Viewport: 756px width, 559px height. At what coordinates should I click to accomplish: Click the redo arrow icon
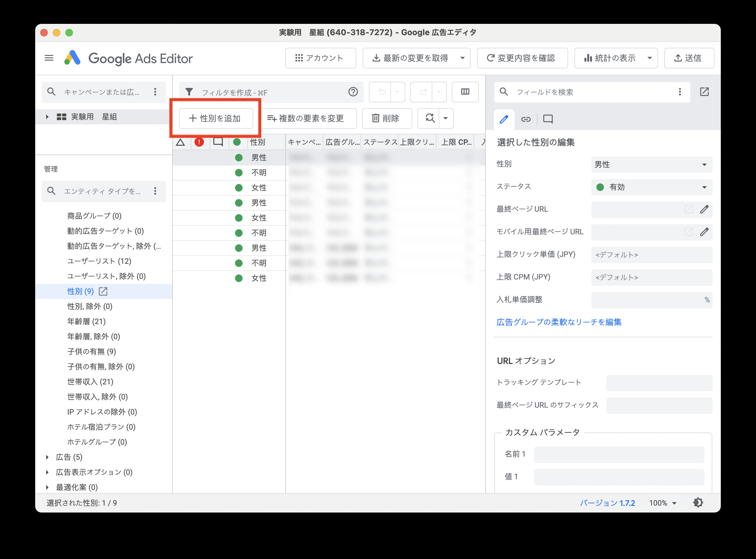pos(423,92)
